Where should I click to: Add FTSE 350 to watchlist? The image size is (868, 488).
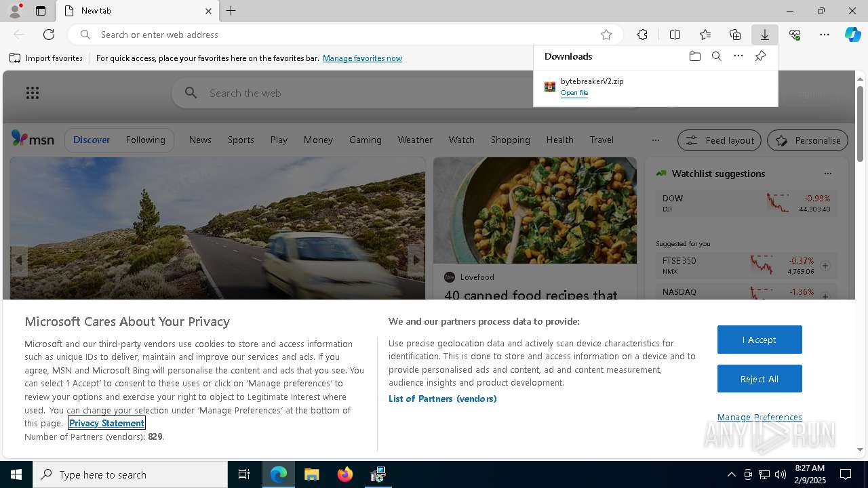tap(825, 266)
